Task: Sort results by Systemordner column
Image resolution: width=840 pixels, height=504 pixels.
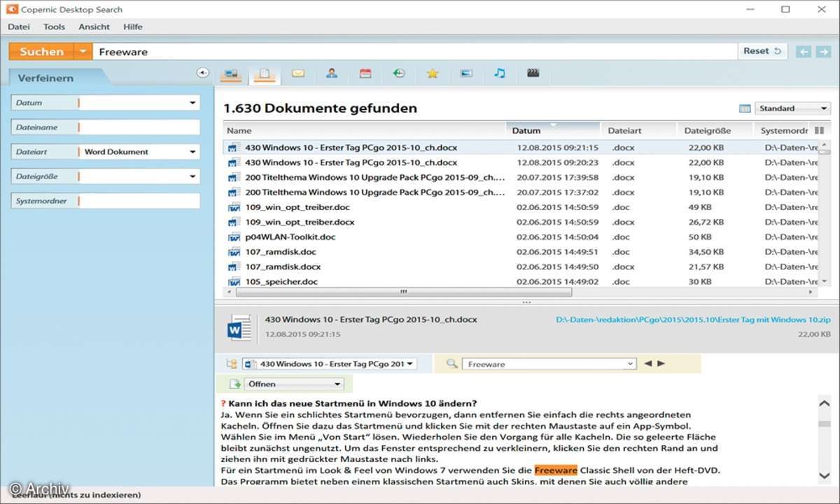Action: click(783, 130)
